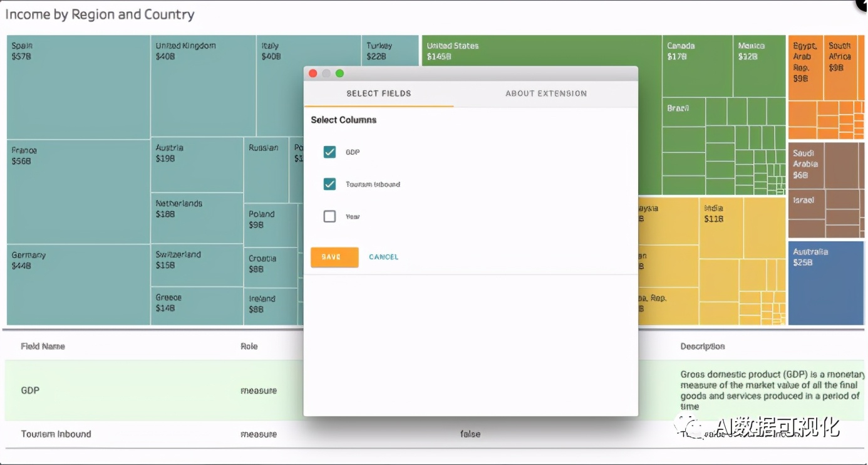This screenshot has height=465, width=868.
Task: Click the Turkey $22B treemap cell
Action: pyautogui.click(x=390, y=51)
